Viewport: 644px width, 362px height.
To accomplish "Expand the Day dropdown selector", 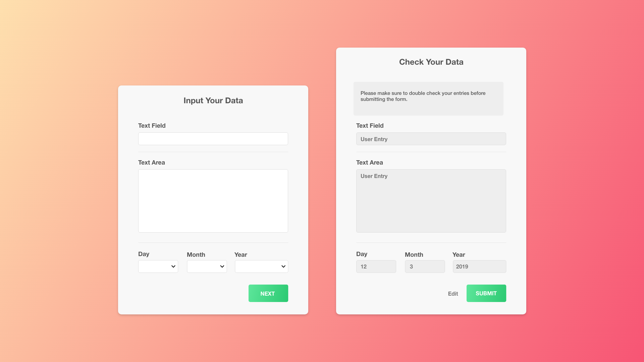I will [158, 266].
